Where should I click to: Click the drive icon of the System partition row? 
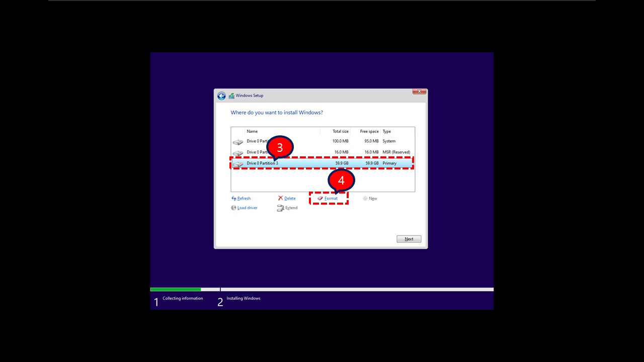pos(238,142)
